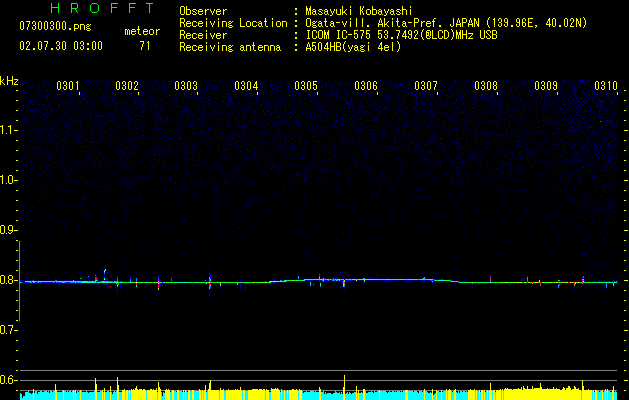Click the 0308 time marker
The width and height of the screenshot is (629, 400).
486,86
